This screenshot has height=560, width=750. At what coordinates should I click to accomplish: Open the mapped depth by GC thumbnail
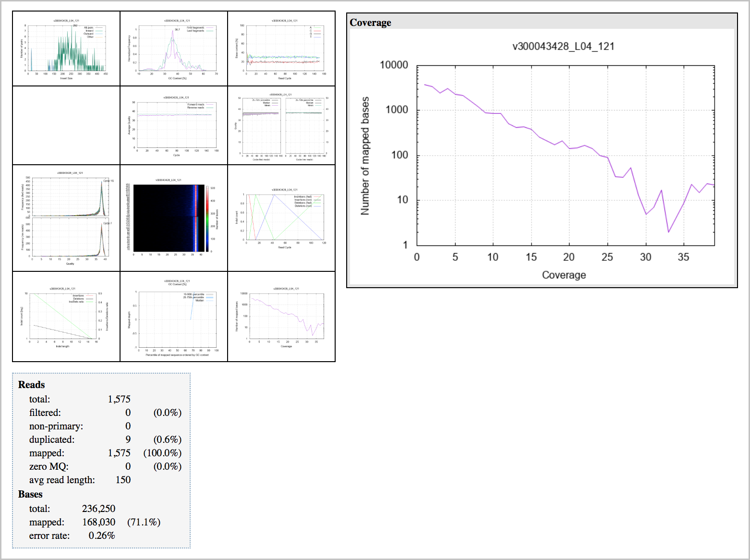(x=174, y=317)
